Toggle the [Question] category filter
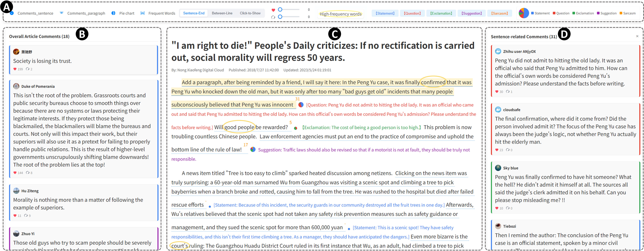The width and height of the screenshot is (644, 251). 412,13
